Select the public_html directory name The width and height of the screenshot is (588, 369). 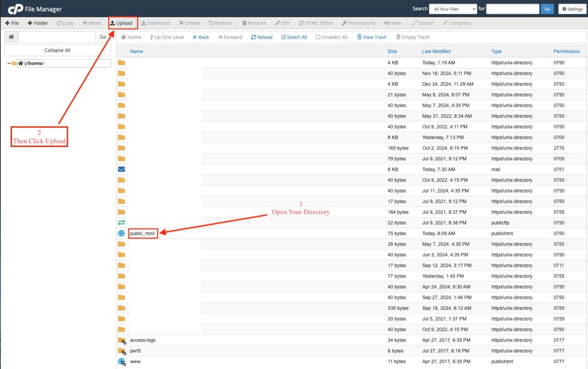pyautogui.click(x=142, y=233)
